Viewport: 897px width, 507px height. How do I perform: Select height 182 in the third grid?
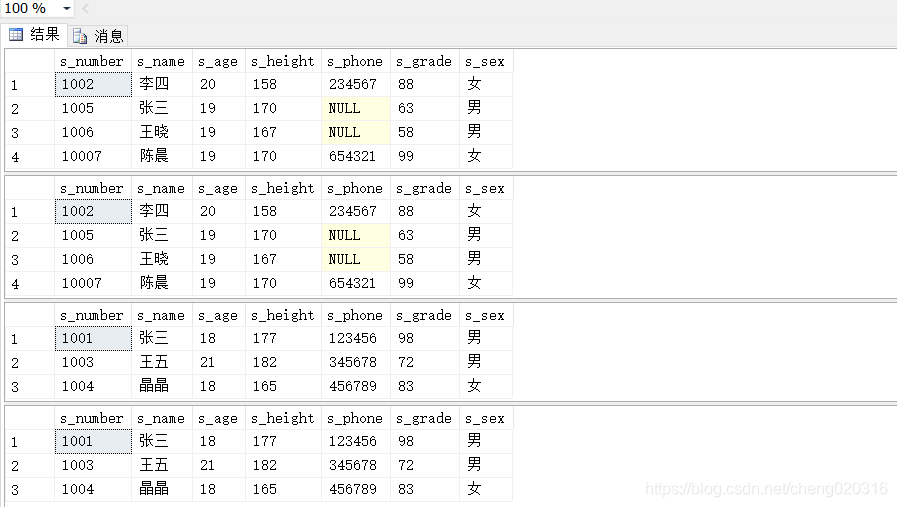[284, 363]
